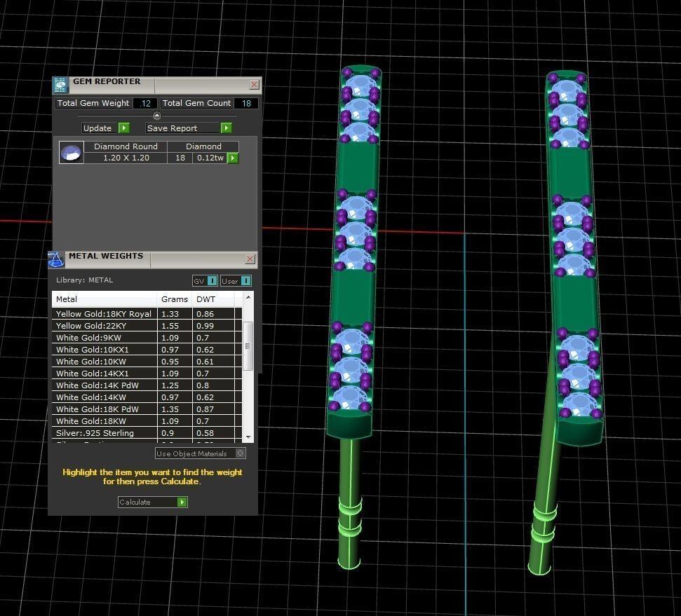Click the Total Gem Weight value field
This screenshot has height=616, width=681.
145,104
